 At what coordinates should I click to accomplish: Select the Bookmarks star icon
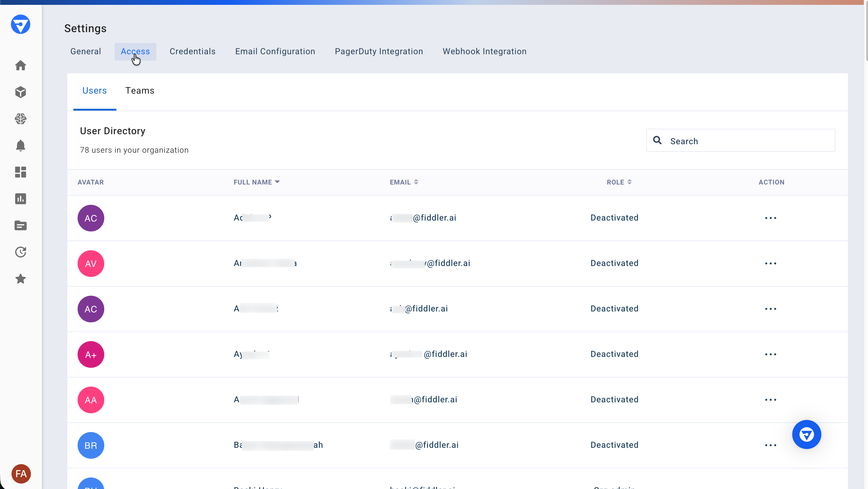coord(21,279)
